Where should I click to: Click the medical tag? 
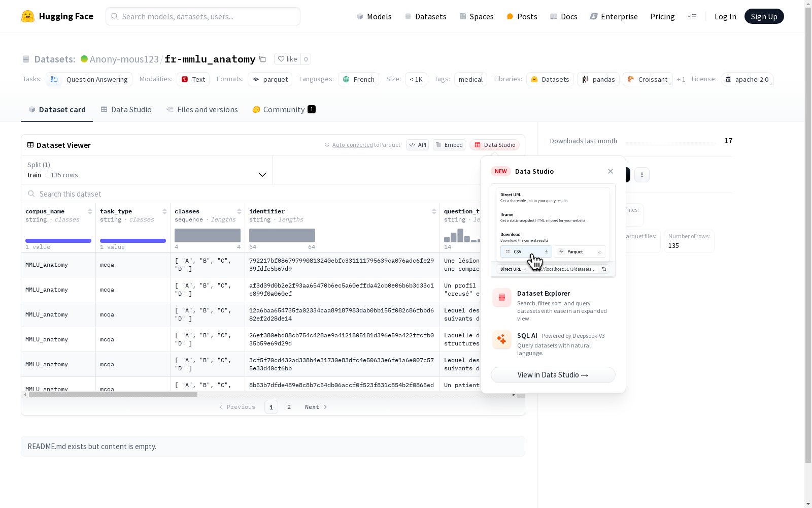pyautogui.click(x=470, y=79)
